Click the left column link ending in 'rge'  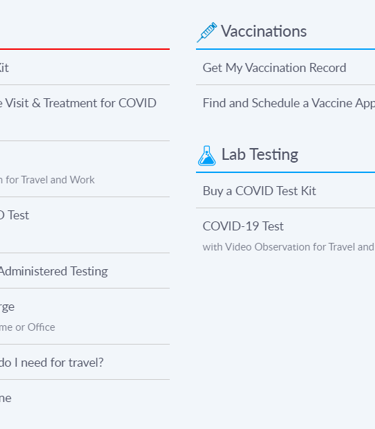[x=7, y=307]
